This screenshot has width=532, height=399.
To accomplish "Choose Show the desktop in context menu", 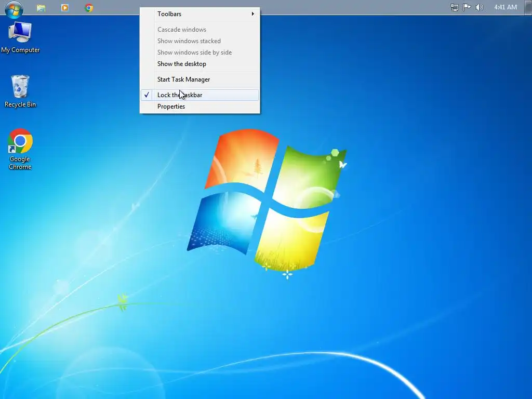I will point(200,64).
